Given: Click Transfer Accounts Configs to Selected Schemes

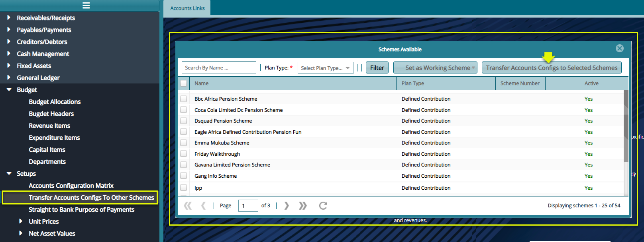Looking at the screenshot, I should pos(552,68).
